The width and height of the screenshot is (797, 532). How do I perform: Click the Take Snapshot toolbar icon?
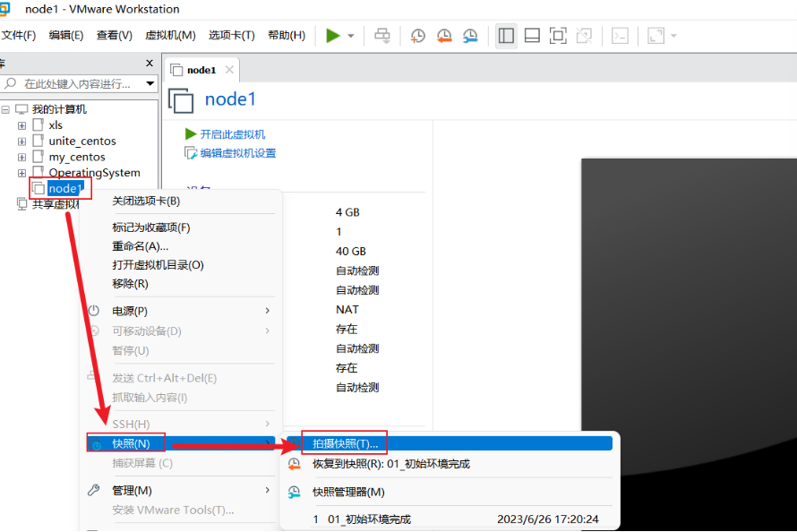coord(418,36)
